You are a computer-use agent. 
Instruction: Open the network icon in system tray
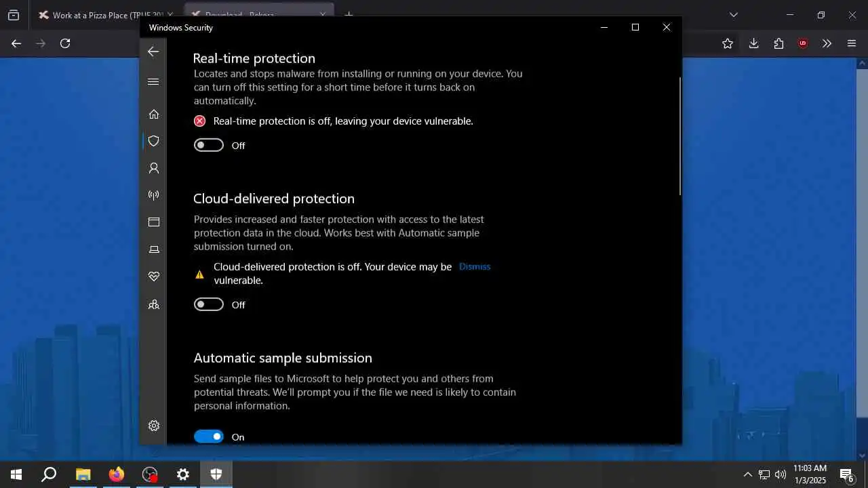(764, 474)
